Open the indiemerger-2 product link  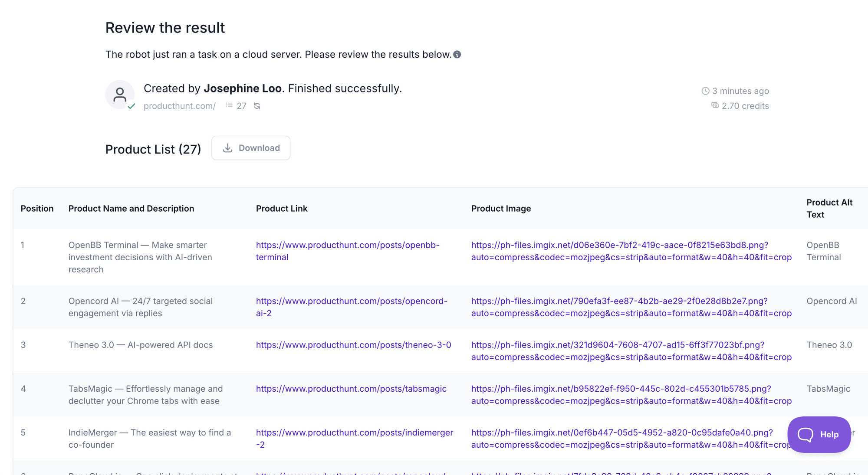tap(355, 439)
